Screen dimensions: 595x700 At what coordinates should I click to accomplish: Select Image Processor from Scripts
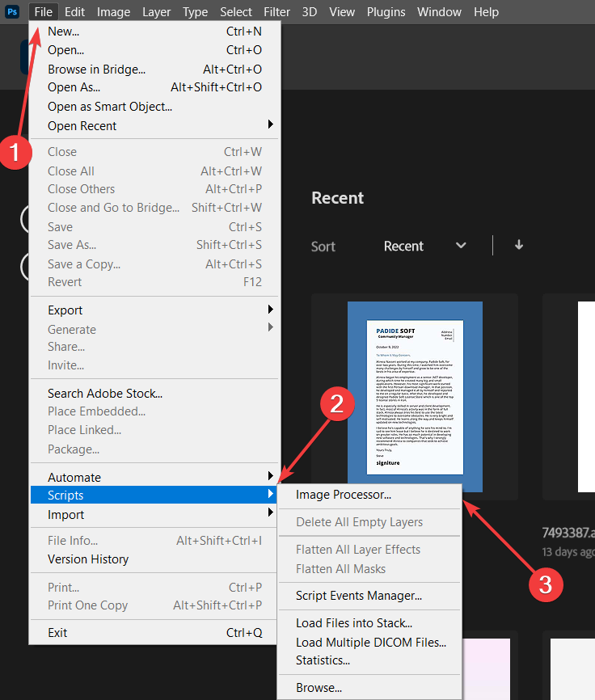coord(344,495)
